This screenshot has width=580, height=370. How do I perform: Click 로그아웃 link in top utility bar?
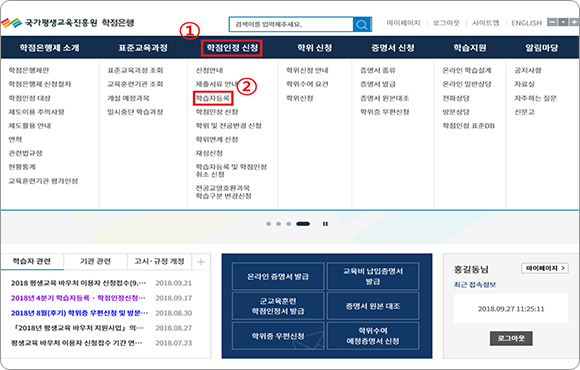(x=446, y=23)
